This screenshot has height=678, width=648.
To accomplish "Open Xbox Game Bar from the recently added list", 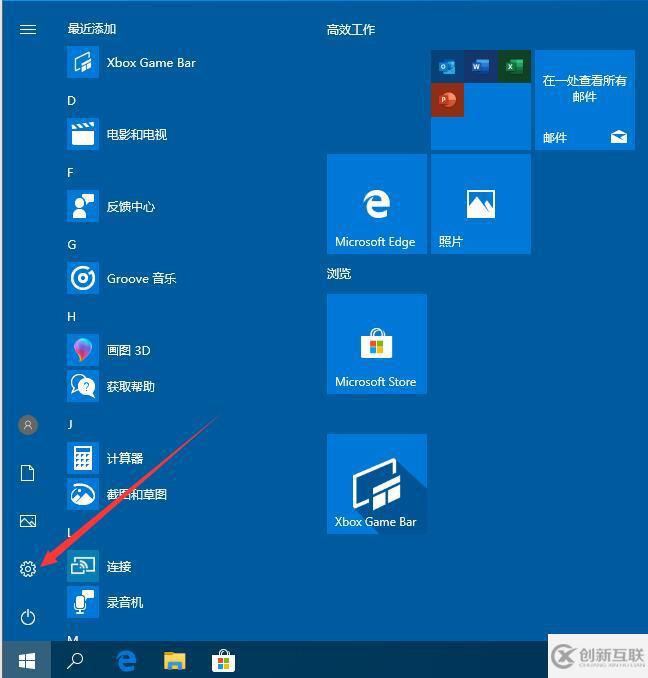I will pos(131,63).
